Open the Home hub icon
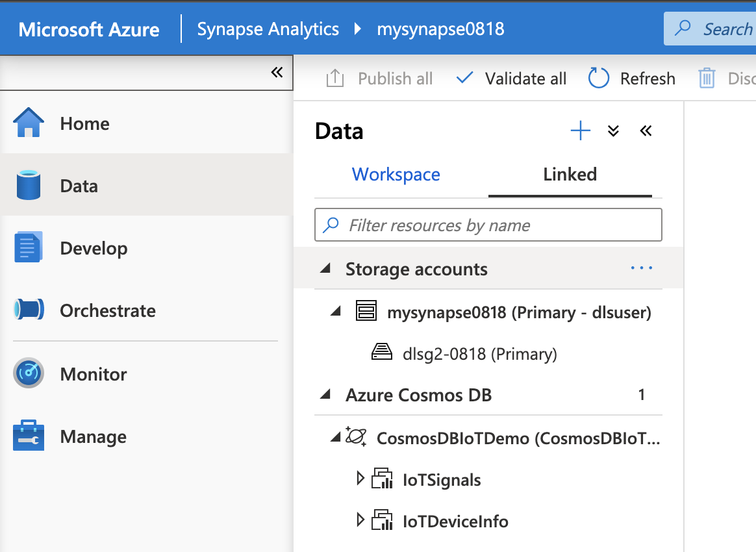The width and height of the screenshot is (756, 552). tap(29, 123)
